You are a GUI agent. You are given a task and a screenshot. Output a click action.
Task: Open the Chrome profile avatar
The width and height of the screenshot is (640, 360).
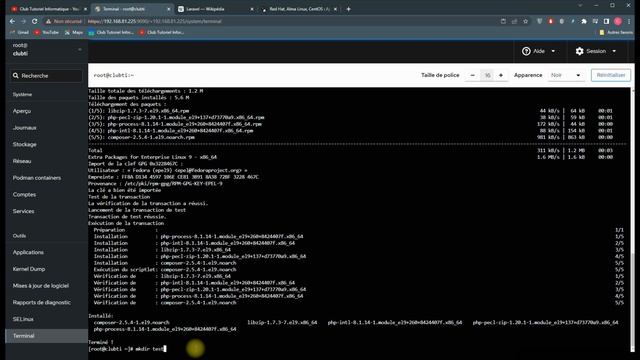pos(618,21)
